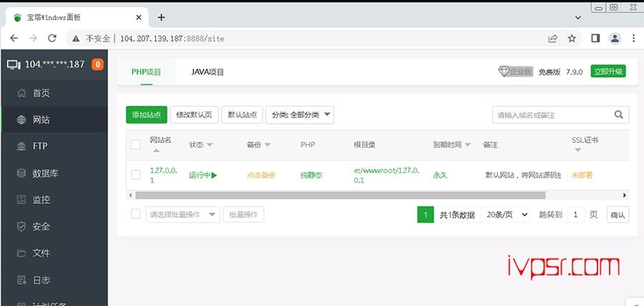Viewport: 644px width, 306px height.
Task: Click the share page icon in address bar
Action: click(x=553, y=39)
